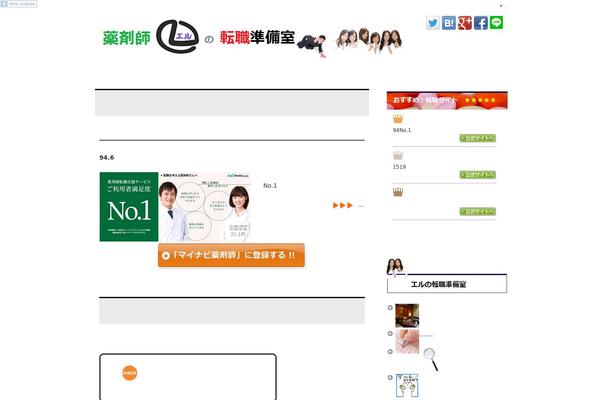Share via the green LINE icon
This screenshot has width=600, height=400.
pos(496,23)
